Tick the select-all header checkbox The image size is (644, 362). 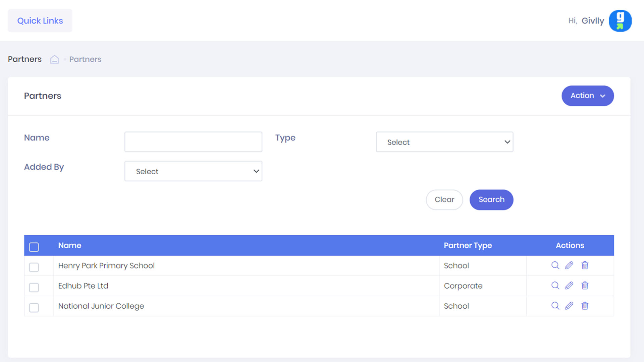tap(34, 247)
